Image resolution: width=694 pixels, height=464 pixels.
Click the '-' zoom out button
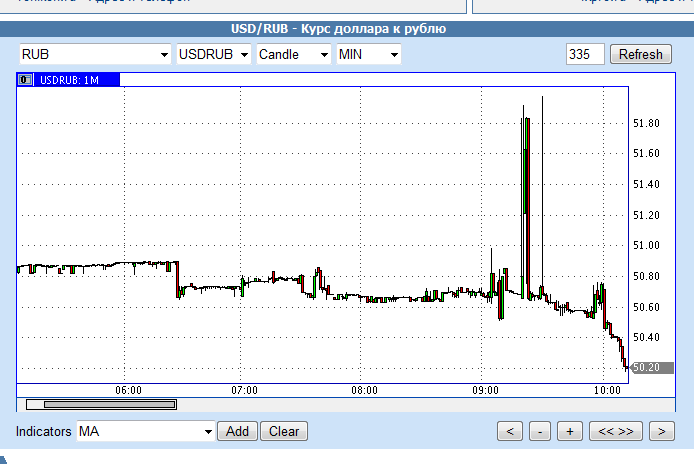tap(540, 431)
